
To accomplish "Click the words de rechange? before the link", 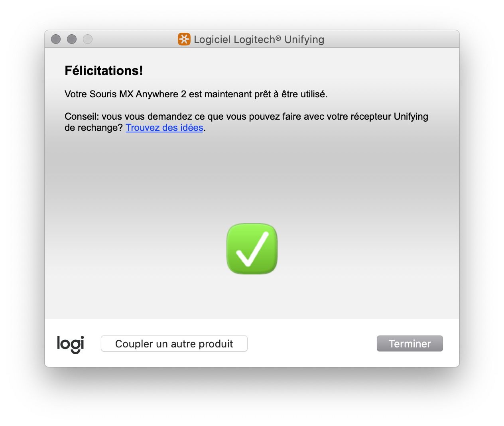I will (x=94, y=128).
